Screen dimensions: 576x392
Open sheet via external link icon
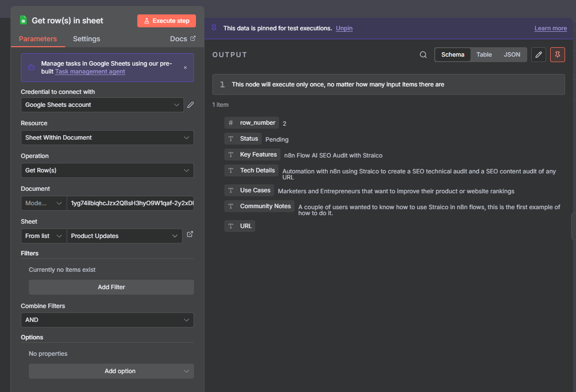190,235
